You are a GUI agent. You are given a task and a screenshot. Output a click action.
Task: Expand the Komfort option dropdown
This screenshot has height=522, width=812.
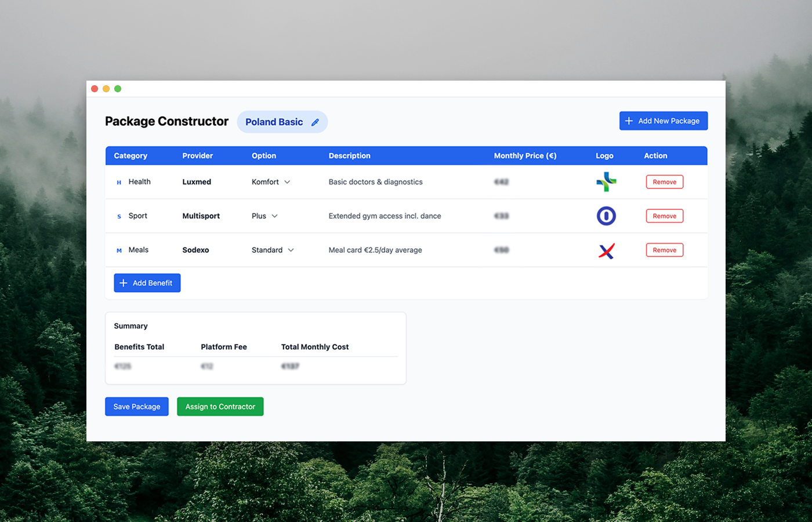pyautogui.click(x=271, y=182)
